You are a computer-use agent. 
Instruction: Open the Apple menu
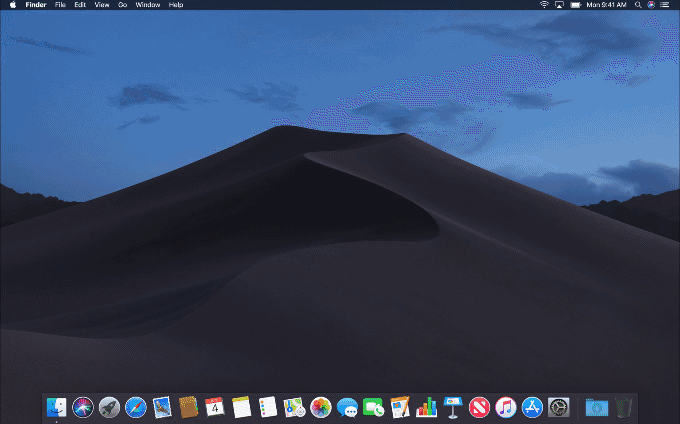pyautogui.click(x=13, y=5)
